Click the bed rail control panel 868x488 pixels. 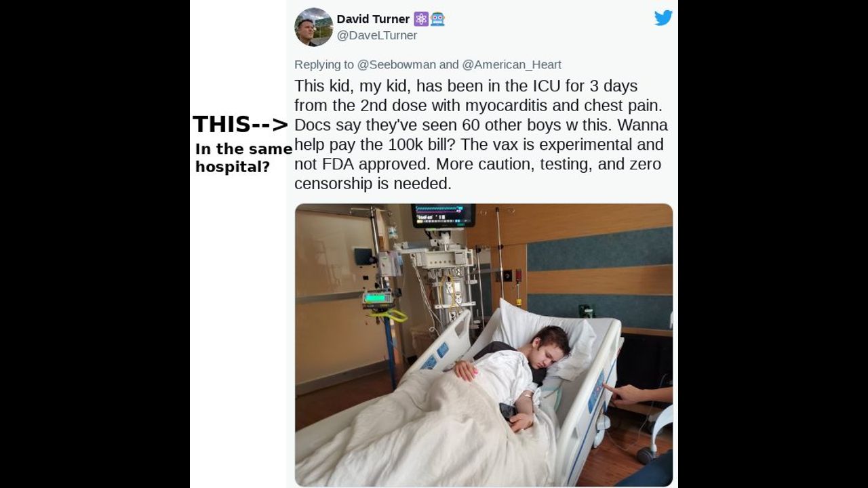(596, 391)
